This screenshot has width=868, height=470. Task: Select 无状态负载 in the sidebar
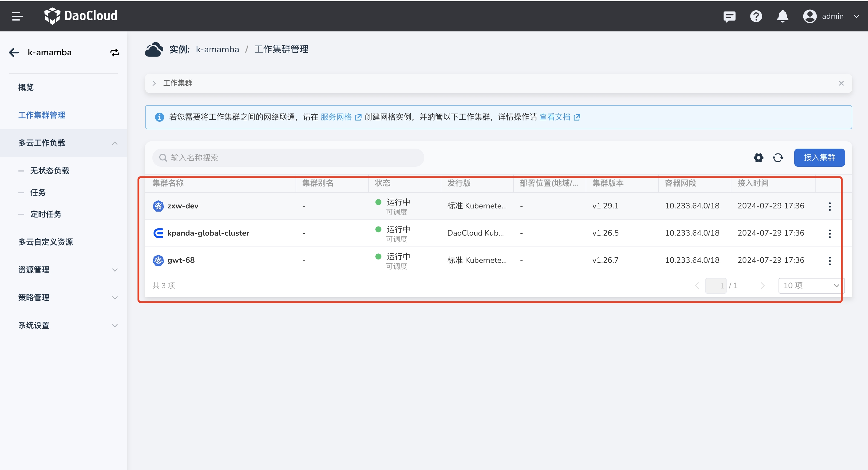50,171
